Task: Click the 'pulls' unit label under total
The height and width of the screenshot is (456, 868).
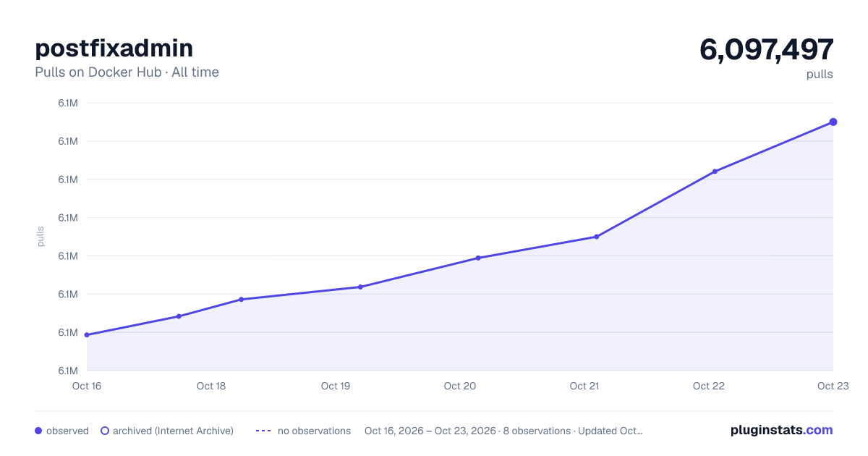Action: 820,75
